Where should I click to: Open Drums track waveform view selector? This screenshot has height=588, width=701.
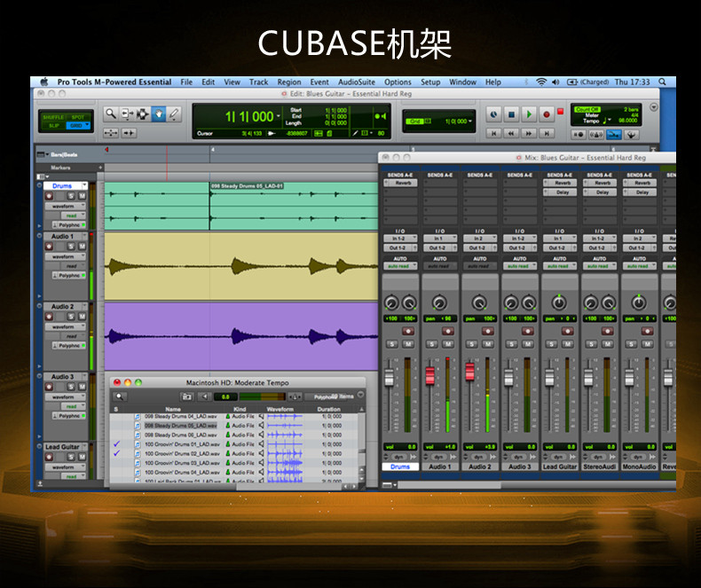click(65, 206)
